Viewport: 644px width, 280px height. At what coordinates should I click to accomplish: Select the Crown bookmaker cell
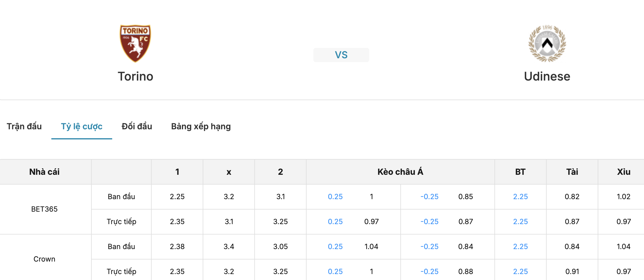[x=45, y=259]
